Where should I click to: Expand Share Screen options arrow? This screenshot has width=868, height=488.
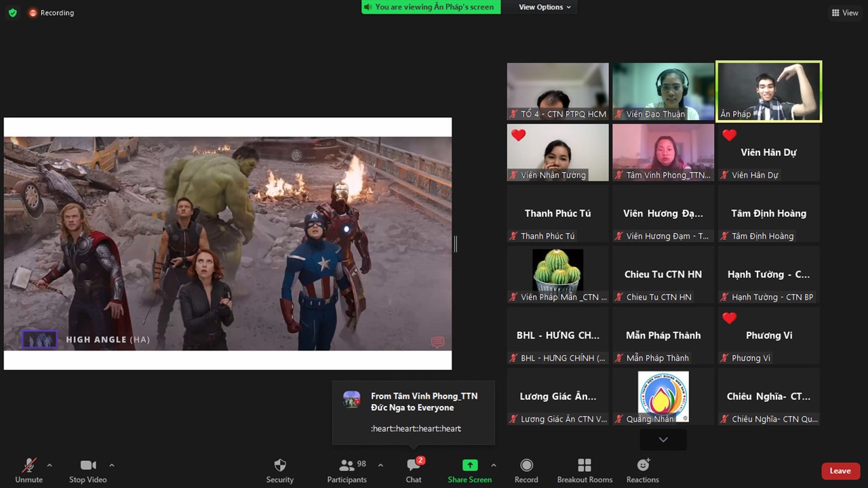(494, 466)
